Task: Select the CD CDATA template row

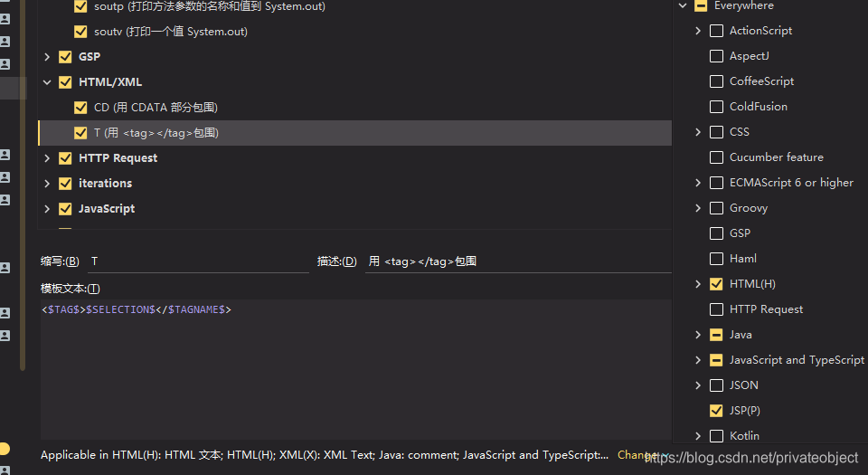Action: click(x=354, y=108)
